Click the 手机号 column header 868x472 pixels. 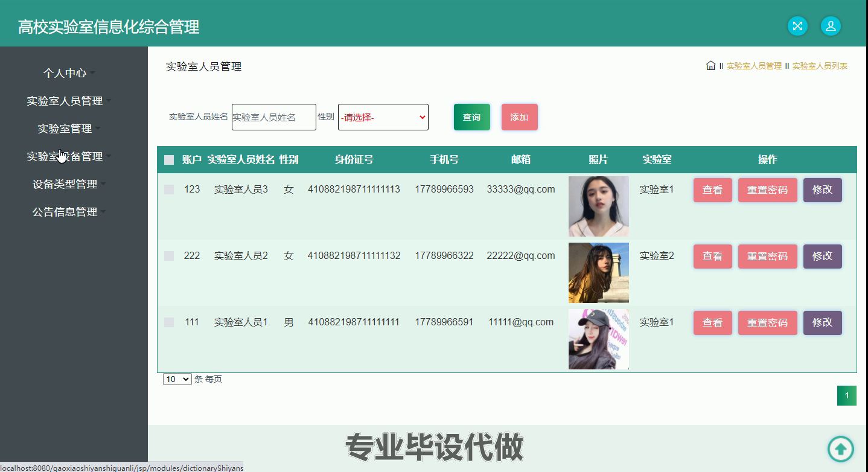(x=444, y=159)
